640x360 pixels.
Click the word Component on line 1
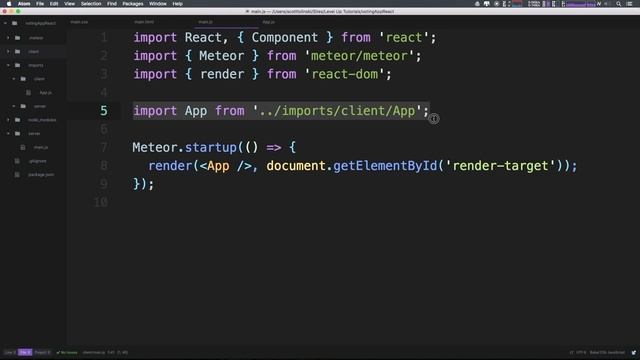pyautogui.click(x=284, y=38)
